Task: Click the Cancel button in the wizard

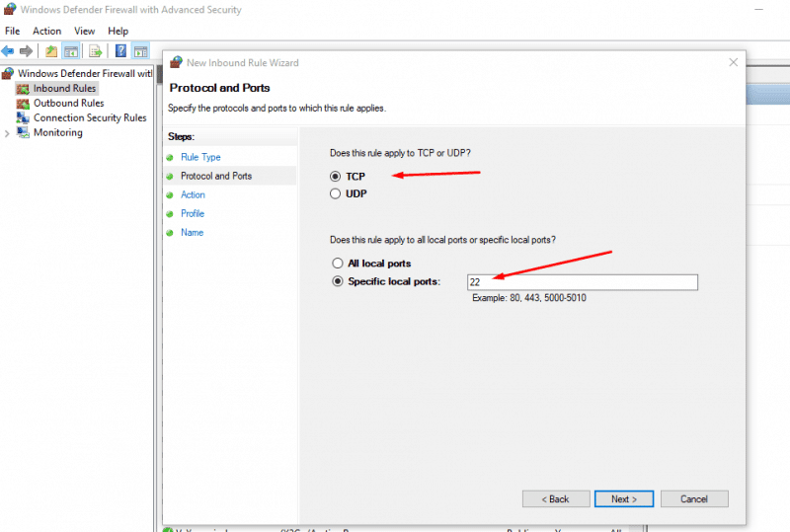Action: tap(694, 498)
